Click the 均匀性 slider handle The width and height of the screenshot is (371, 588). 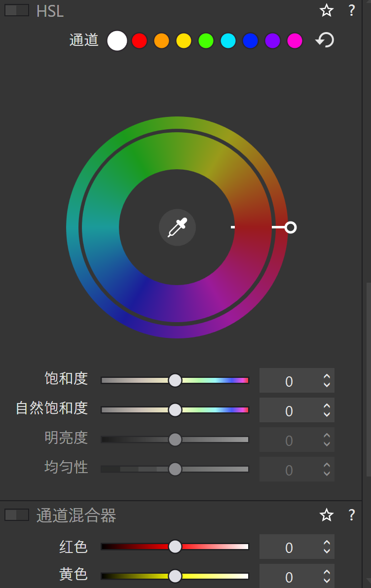[x=175, y=469]
